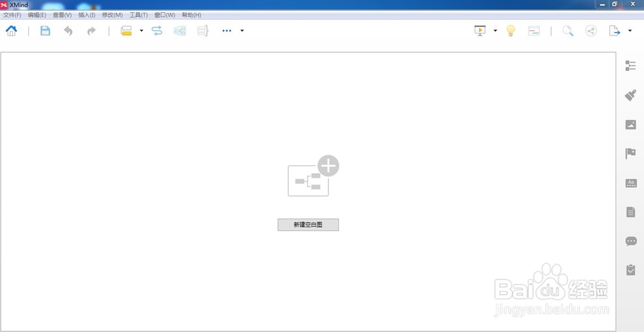Open the 帮助(H) menu
This screenshot has height=332, width=644.
click(191, 15)
